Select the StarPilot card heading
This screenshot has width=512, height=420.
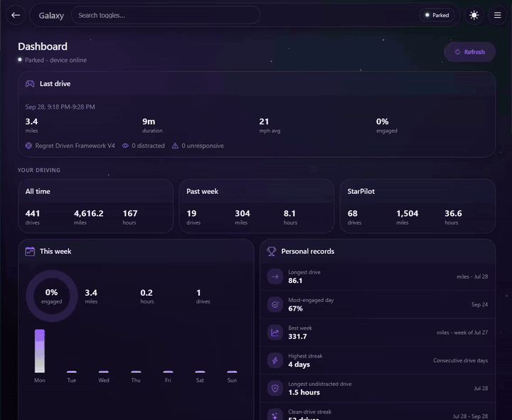point(361,192)
